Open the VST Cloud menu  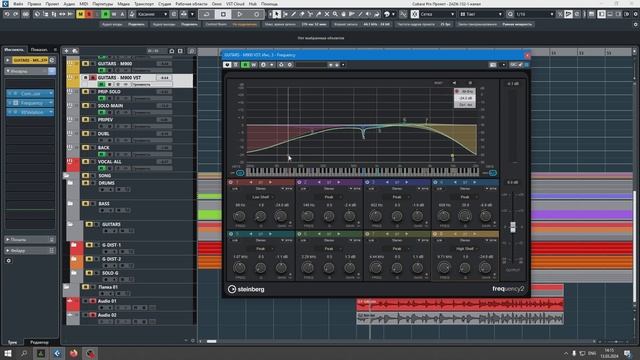[235, 4]
